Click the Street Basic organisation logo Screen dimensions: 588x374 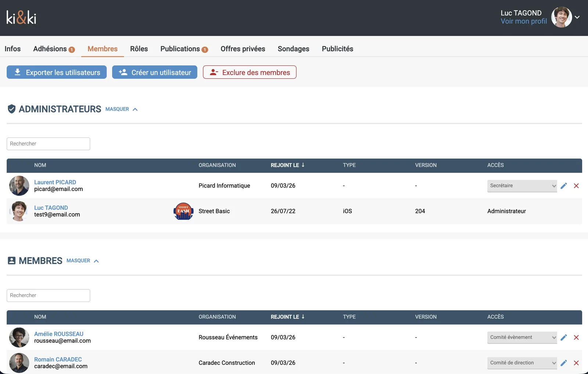(x=183, y=211)
